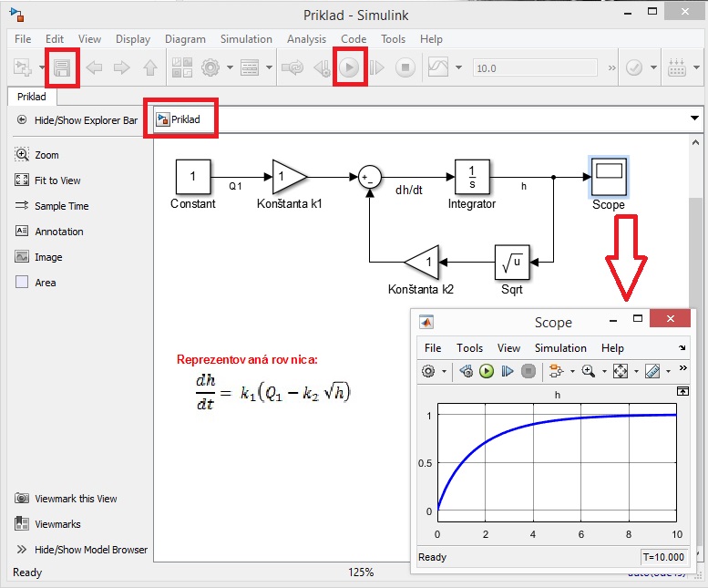Click the New Model toolbar icon
The image size is (708, 588).
[22, 67]
